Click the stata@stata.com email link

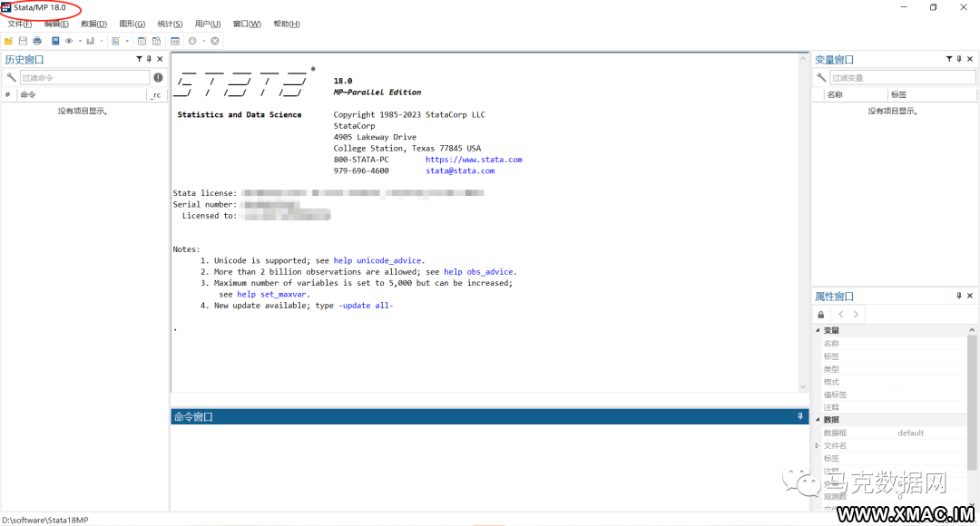coord(460,170)
